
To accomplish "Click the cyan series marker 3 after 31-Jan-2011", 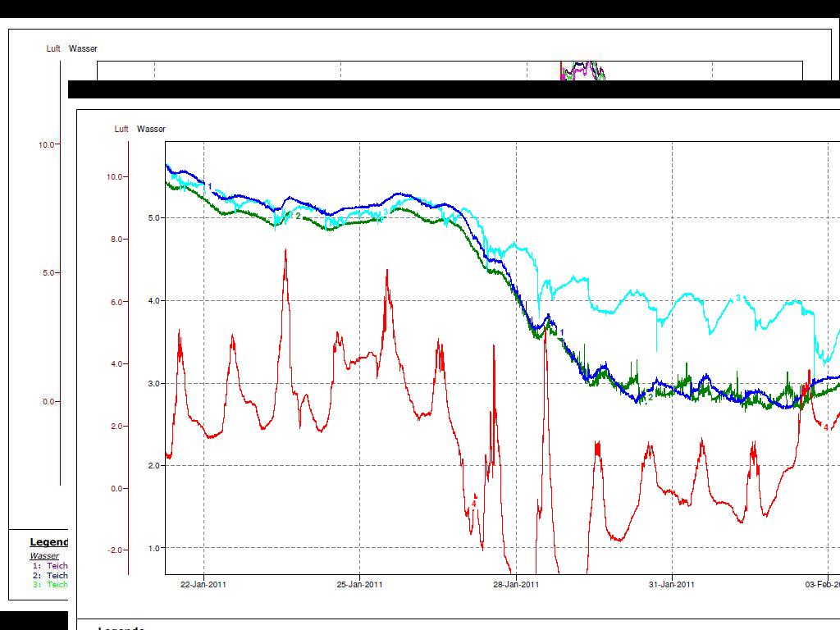I will (x=738, y=298).
